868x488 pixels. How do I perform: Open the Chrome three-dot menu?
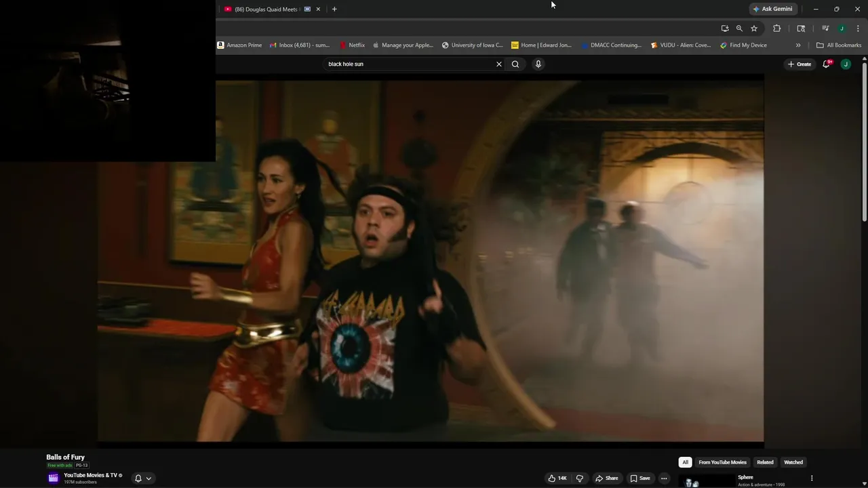(859, 28)
